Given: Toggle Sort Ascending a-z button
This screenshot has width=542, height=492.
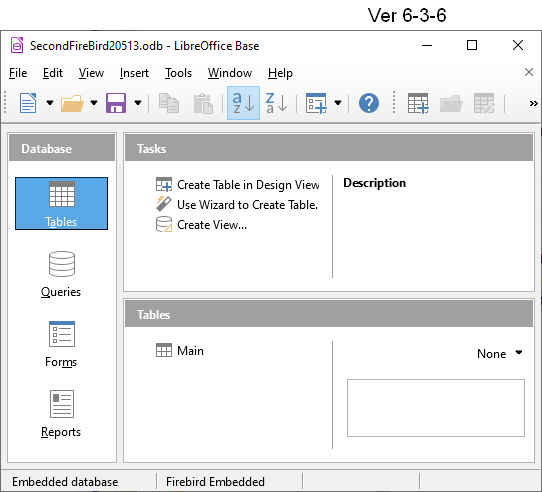Looking at the screenshot, I should click(x=243, y=103).
